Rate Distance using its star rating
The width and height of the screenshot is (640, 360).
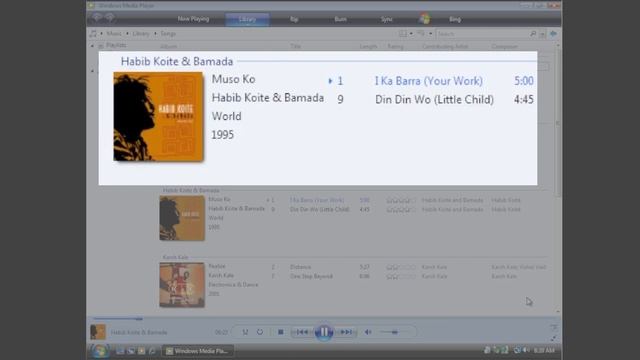[401, 267]
